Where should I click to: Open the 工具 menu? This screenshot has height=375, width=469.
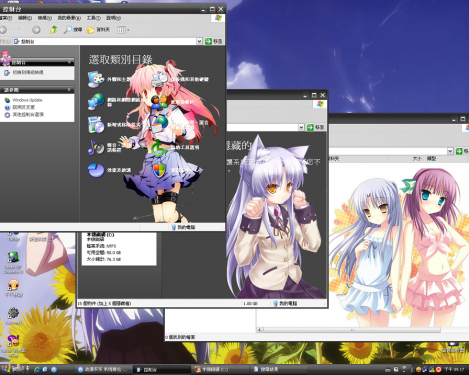tap(93, 18)
